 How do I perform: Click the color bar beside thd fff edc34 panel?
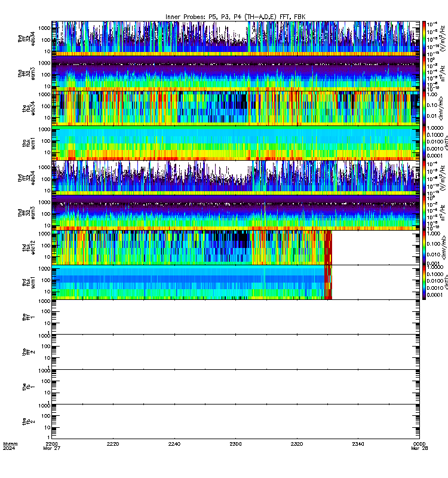424,178
